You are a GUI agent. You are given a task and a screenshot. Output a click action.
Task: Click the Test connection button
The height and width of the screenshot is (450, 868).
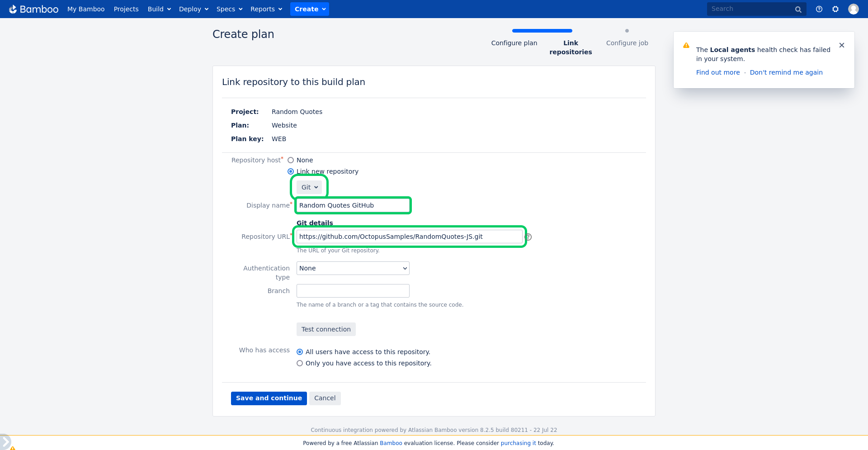pyautogui.click(x=326, y=329)
